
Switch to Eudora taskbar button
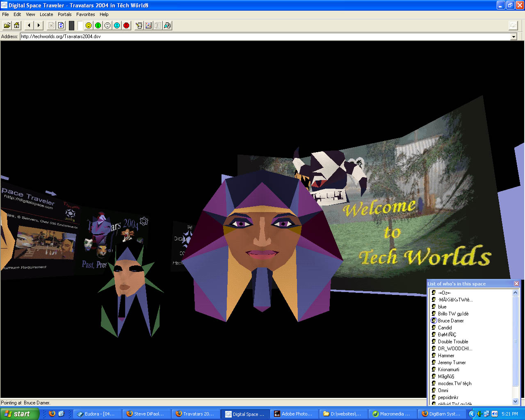click(x=98, y=414)
